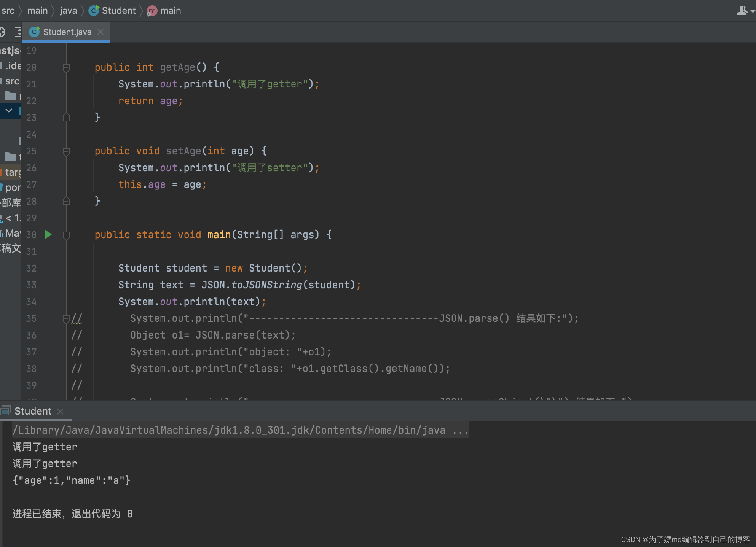This screenshot has height=547, width=756.
Task: Click the method icon before main breadcrumb
Action: [152, 11]
